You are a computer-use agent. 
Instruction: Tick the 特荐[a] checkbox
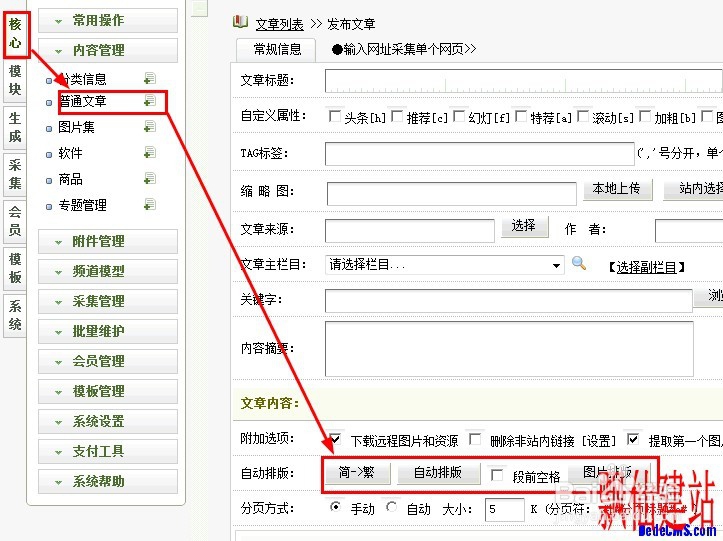(521, 116)
